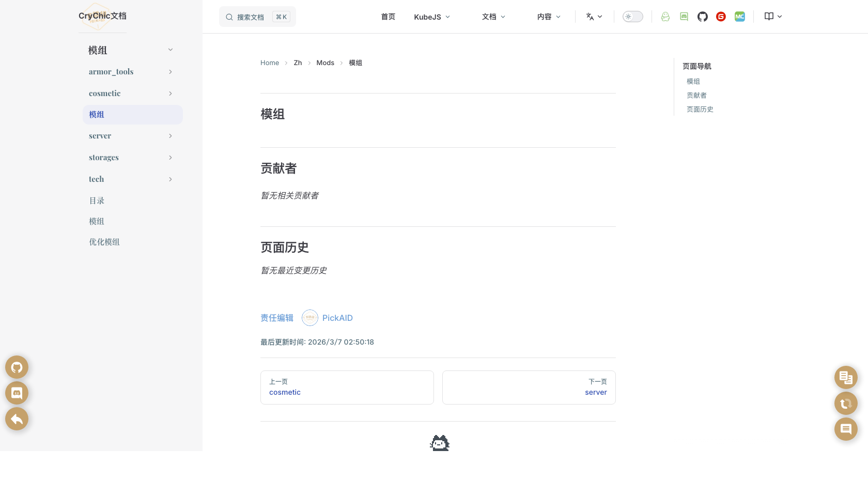
Task: Open the KubeJS dropdown menu
Action: pyautogui.click(x=432, y=17)
